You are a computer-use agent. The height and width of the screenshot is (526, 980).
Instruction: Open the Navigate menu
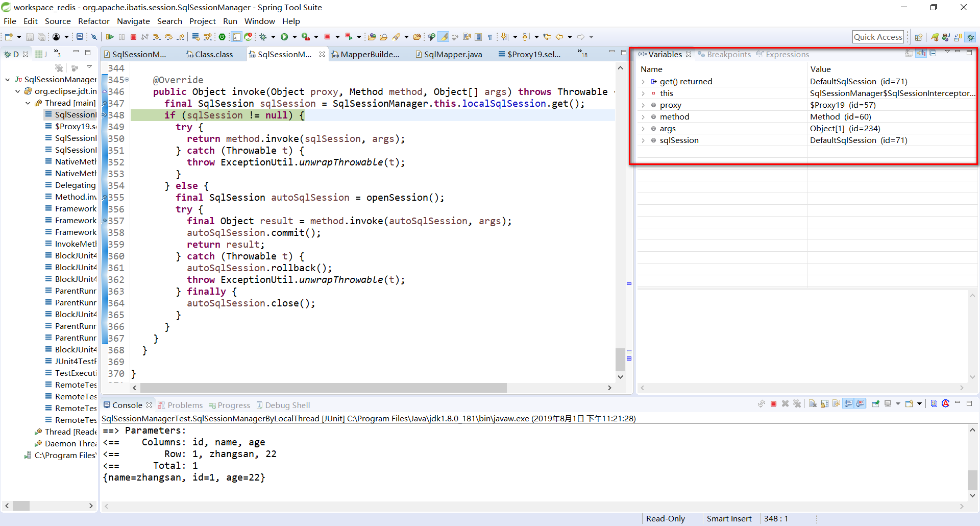(133, 21)
